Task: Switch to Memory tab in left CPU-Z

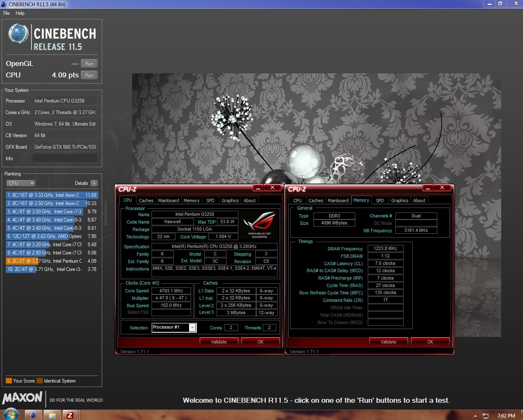Action: [x=191, y=201]
